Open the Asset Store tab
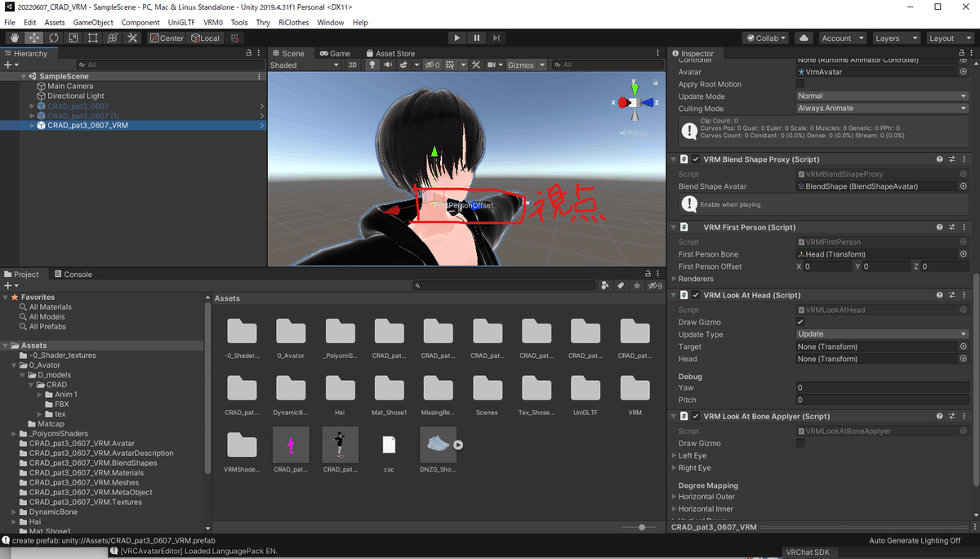Viewport: 980px width, 559px height. tap(390, 53)
